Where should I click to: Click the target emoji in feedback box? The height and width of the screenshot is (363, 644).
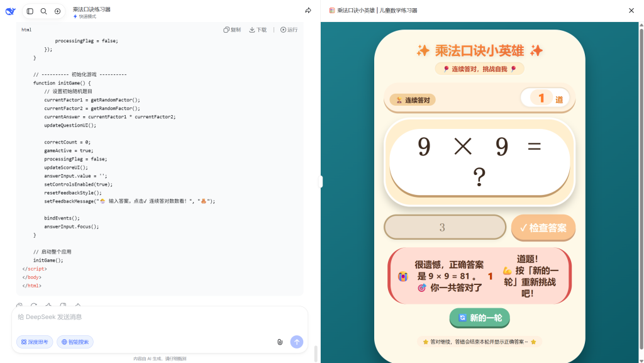422,288
